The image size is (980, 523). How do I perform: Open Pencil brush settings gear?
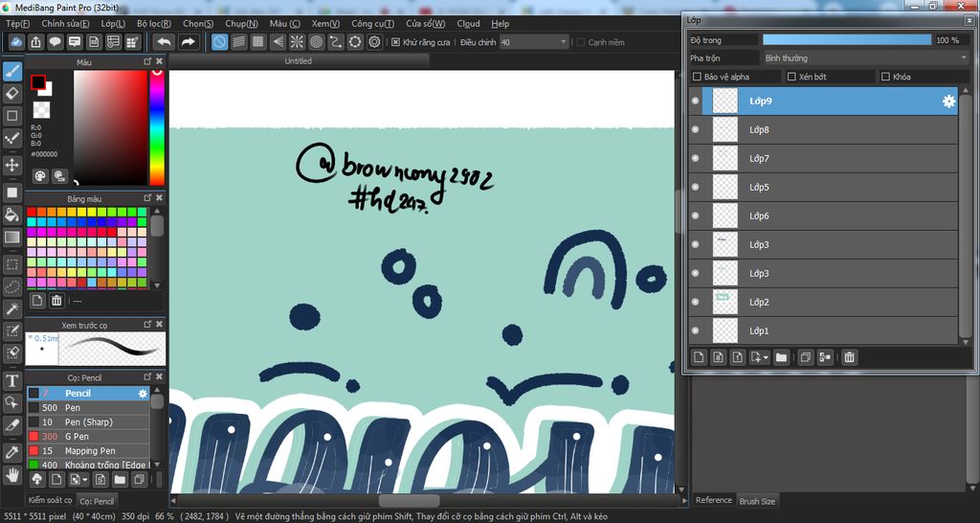[x=143, y=394]
